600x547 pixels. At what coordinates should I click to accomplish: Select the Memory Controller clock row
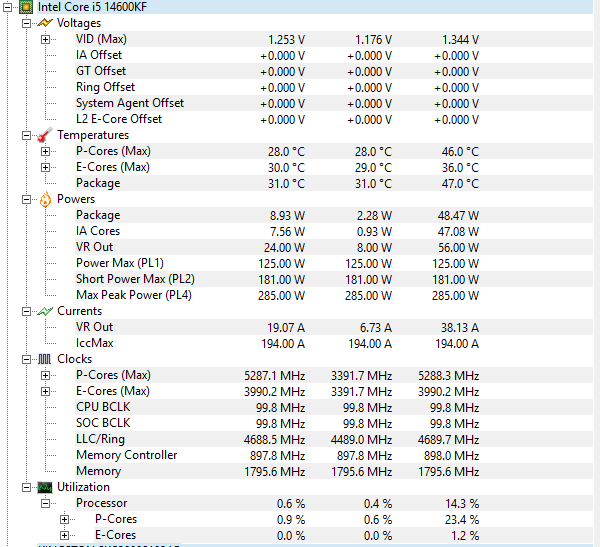126,455
